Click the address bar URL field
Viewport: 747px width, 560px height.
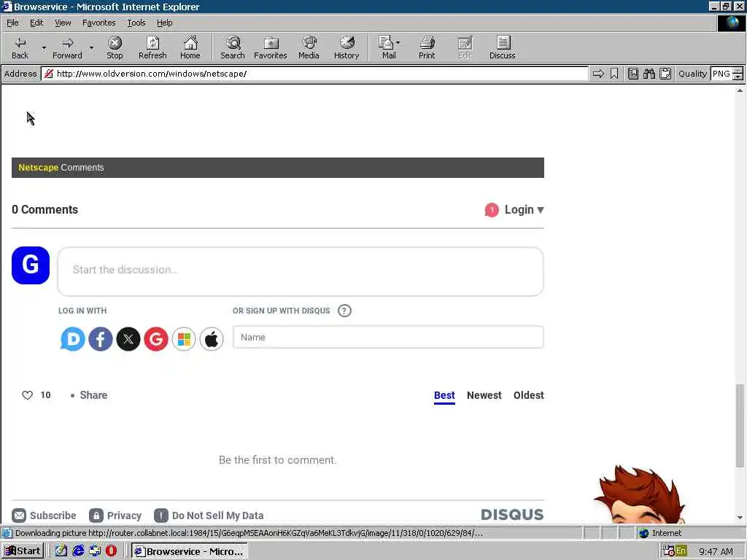pyautogui.click(x=314, y=74)
